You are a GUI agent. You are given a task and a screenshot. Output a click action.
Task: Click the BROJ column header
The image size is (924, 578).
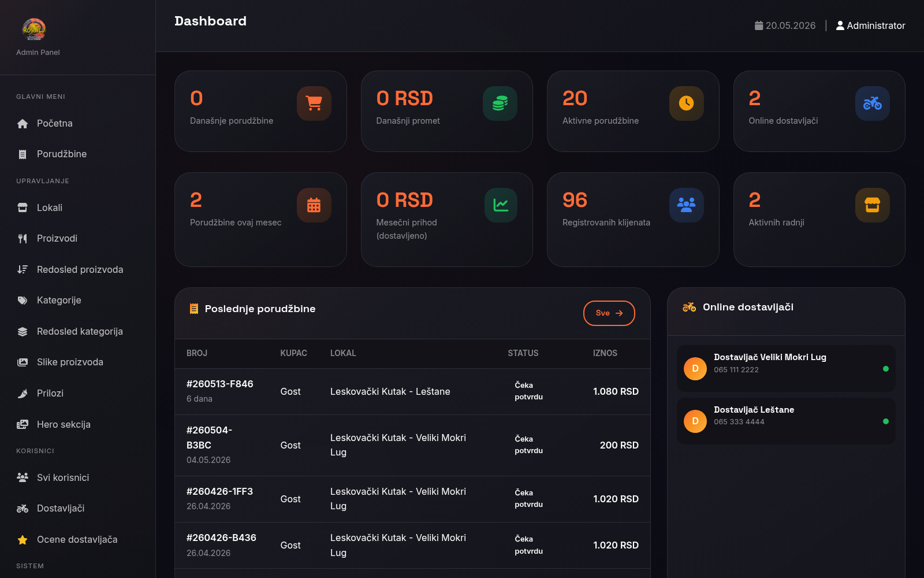click(x=197, y=353)
